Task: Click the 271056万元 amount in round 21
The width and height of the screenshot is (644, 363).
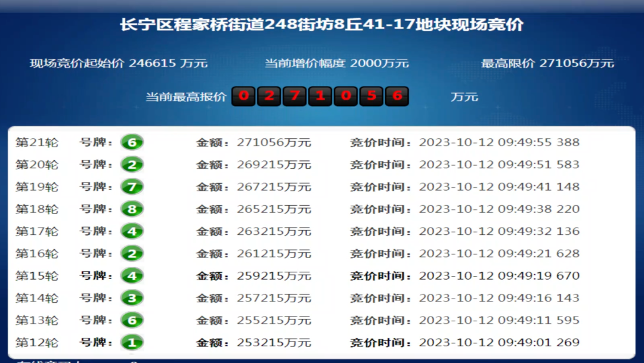Action: (274, 142)
